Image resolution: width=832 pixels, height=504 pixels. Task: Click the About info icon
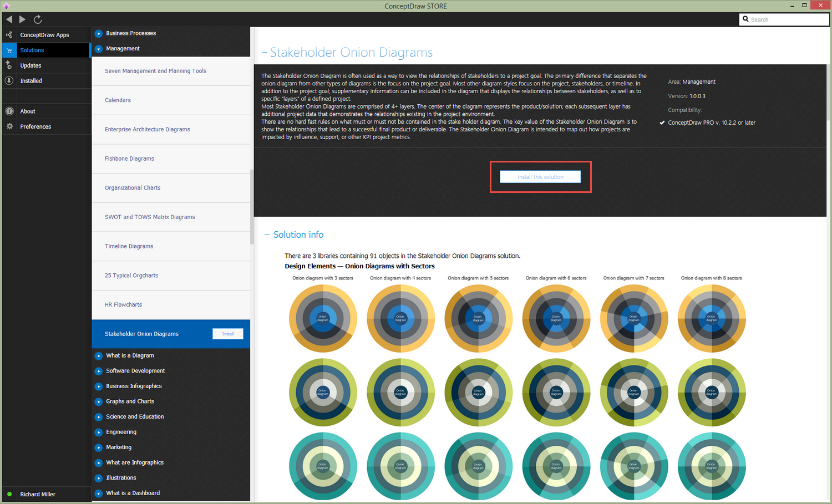9,111
